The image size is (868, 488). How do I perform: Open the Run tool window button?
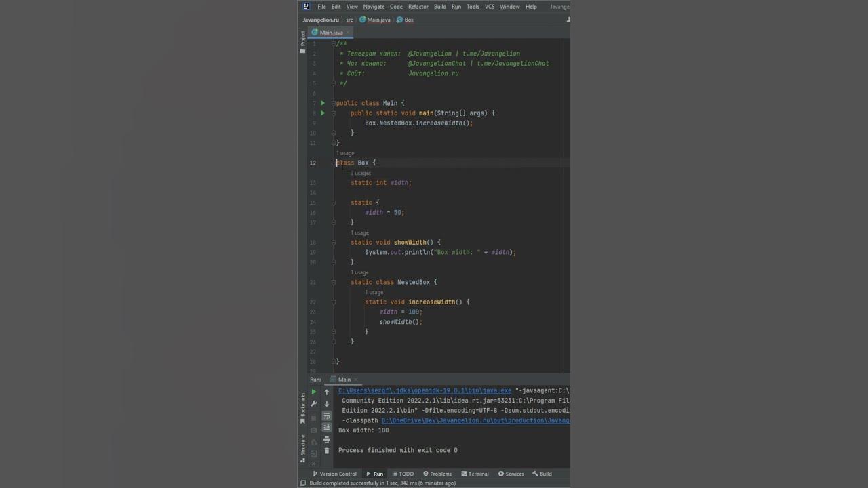375,474
